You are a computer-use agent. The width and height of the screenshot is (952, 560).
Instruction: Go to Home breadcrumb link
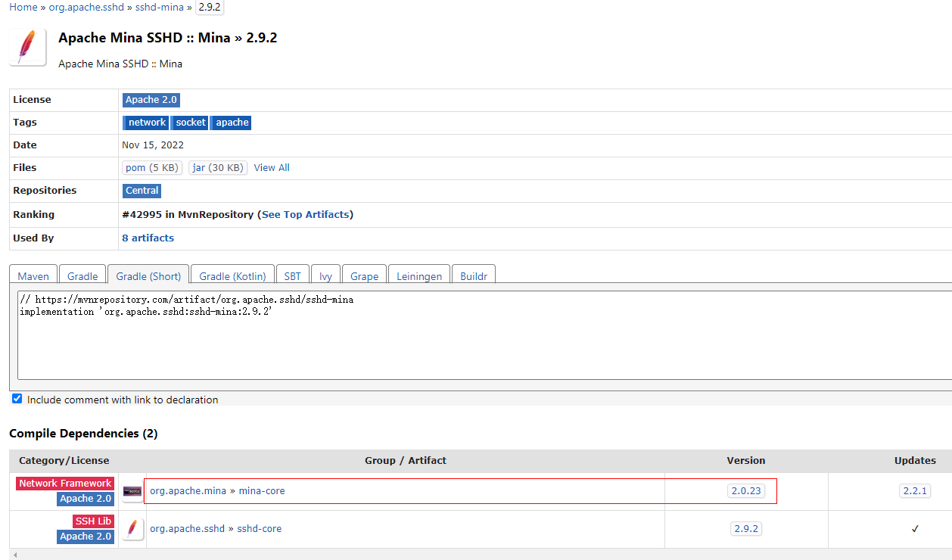[23, 7]
